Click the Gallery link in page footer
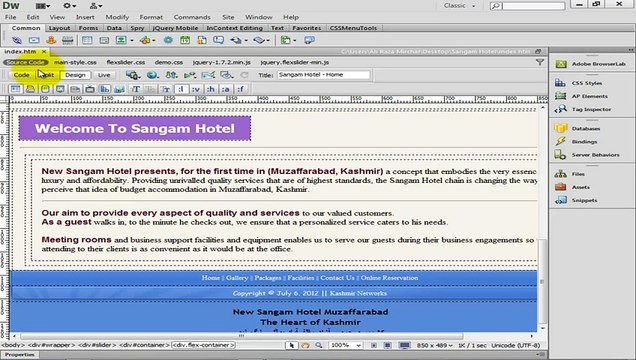 [x=237, y=278]
